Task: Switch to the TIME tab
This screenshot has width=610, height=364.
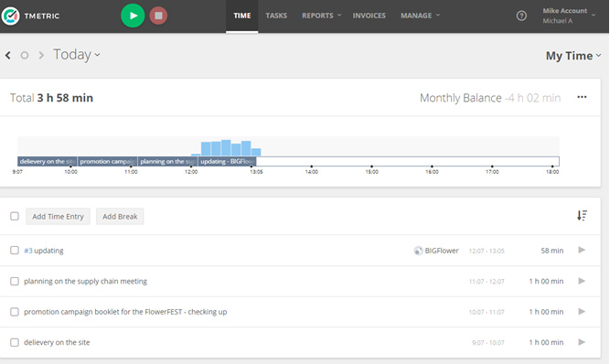Action: coord(242,16)
